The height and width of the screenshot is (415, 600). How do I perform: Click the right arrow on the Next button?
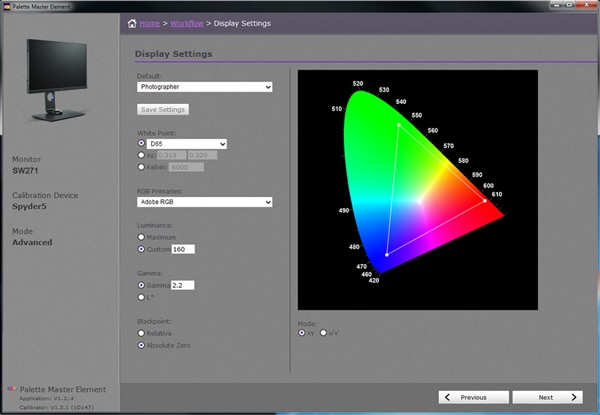(575, 397)
